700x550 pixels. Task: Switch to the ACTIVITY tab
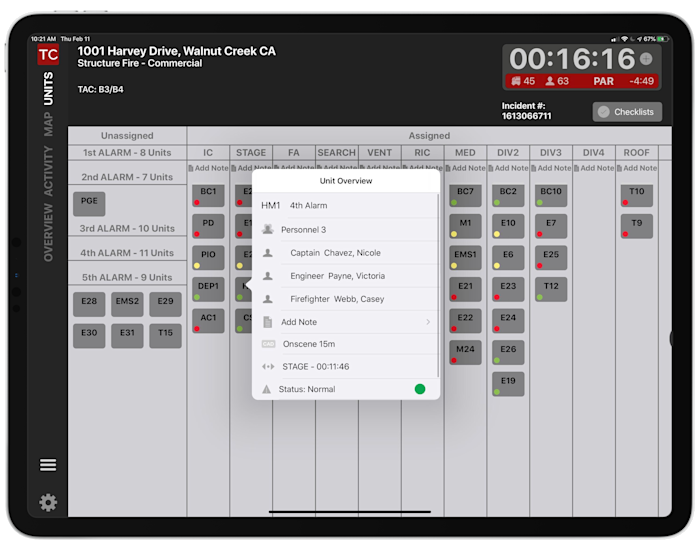coord(48,171)
